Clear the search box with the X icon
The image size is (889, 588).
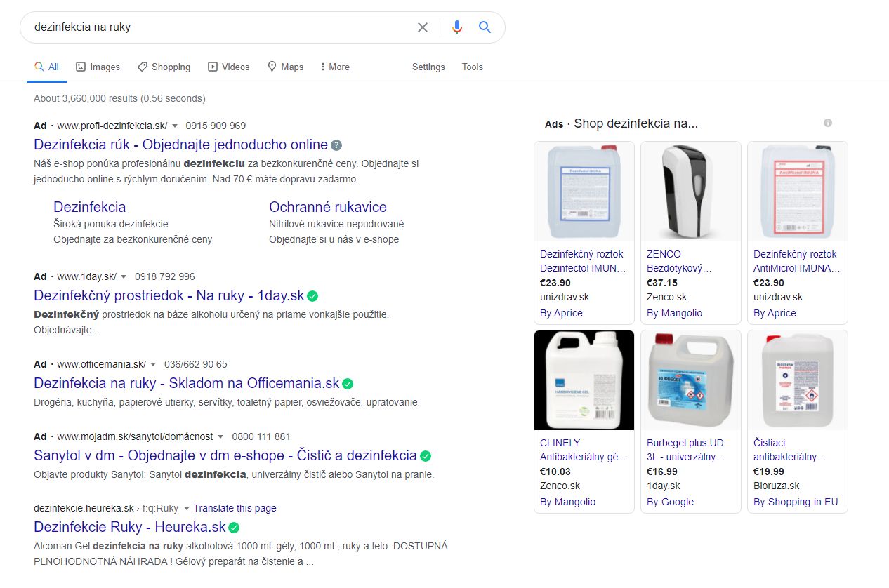click(423, 27)
